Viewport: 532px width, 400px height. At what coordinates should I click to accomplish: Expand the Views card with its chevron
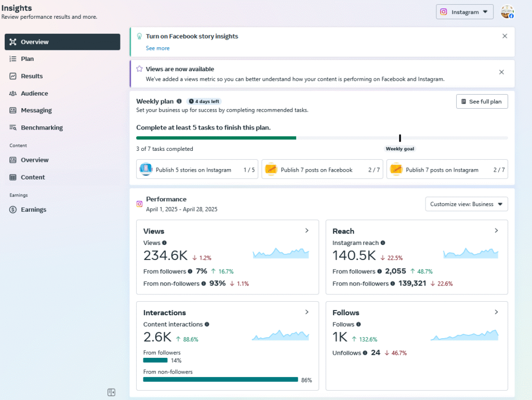click(307, 230)
